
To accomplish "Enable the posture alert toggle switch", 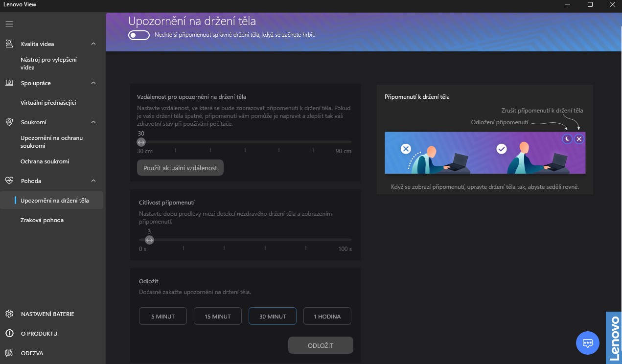I will 138,35.
